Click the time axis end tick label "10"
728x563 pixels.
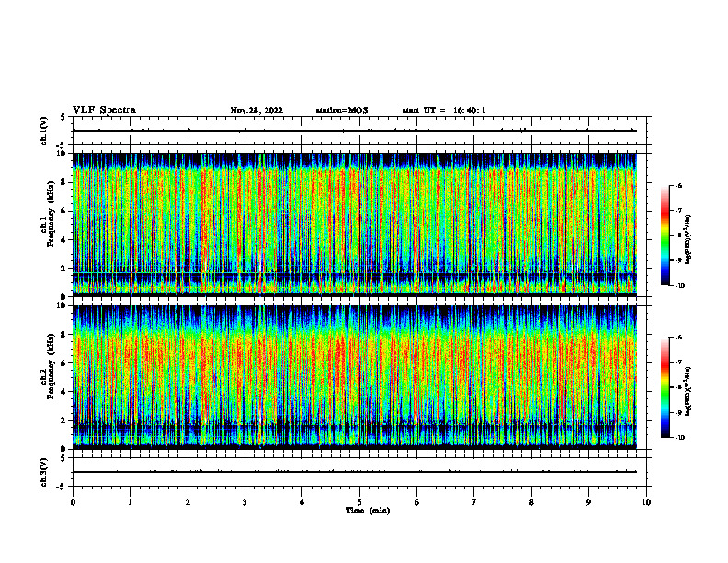[646, 502]
